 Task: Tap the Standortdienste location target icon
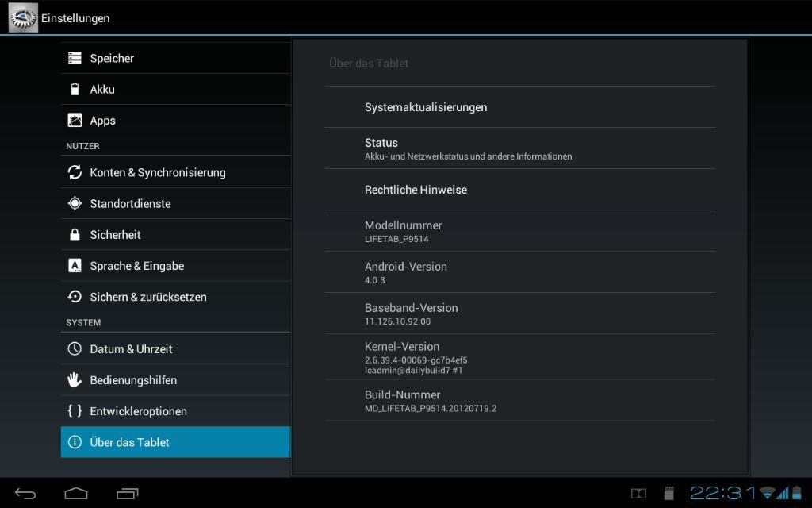[75, 203]
